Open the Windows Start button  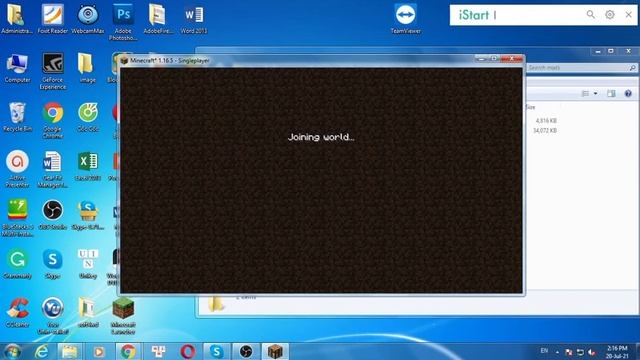[x=12, y=351]
